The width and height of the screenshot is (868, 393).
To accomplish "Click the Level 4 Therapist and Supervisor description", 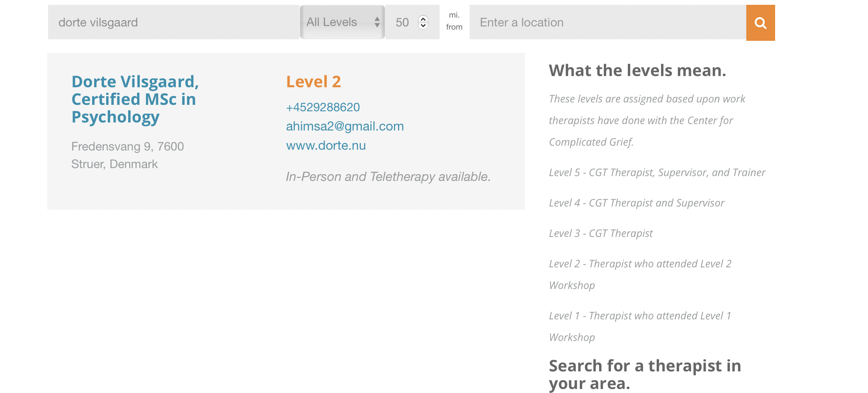I will pyautogui.click(x=637, y=203).
